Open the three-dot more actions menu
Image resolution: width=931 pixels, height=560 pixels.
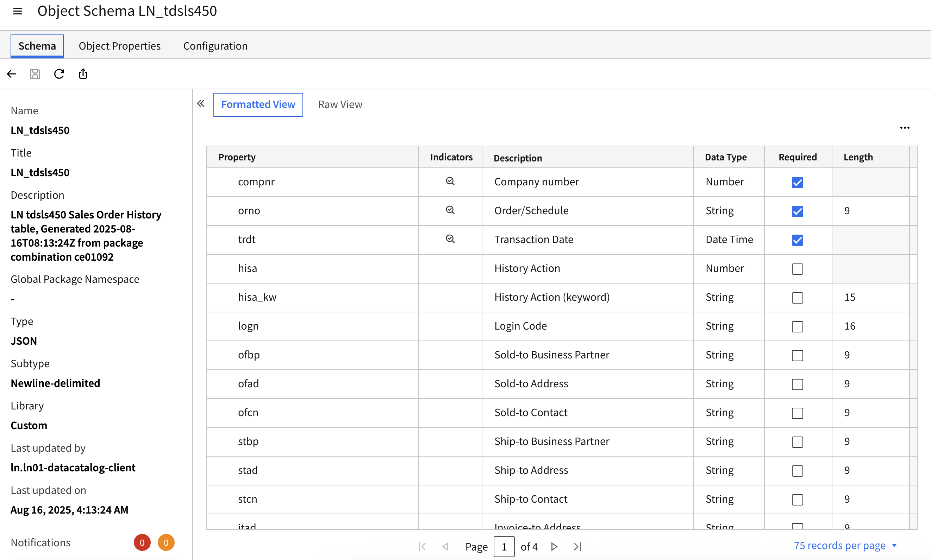tap(905, 128)
